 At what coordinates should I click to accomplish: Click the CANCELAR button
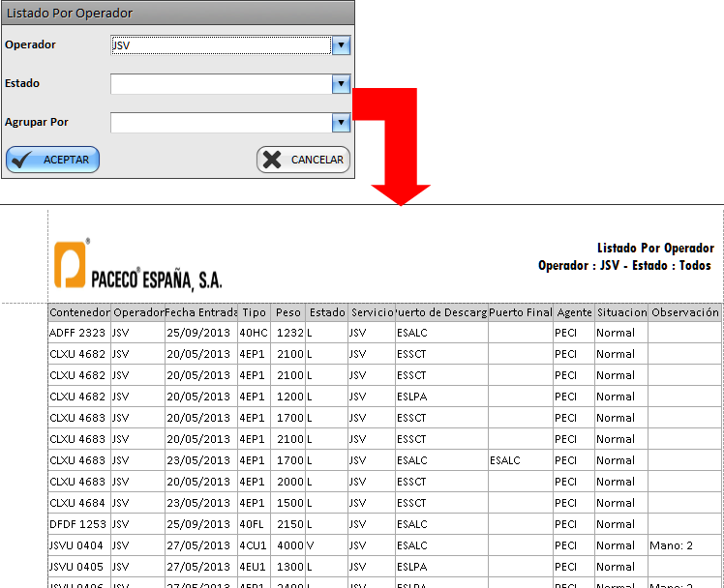[x=303, y=160]
